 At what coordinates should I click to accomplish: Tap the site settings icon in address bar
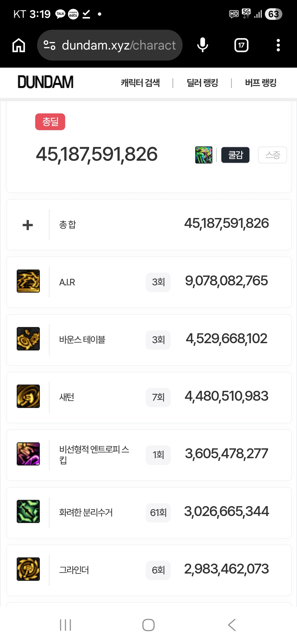pyautogui.click(x=50, y=45)
